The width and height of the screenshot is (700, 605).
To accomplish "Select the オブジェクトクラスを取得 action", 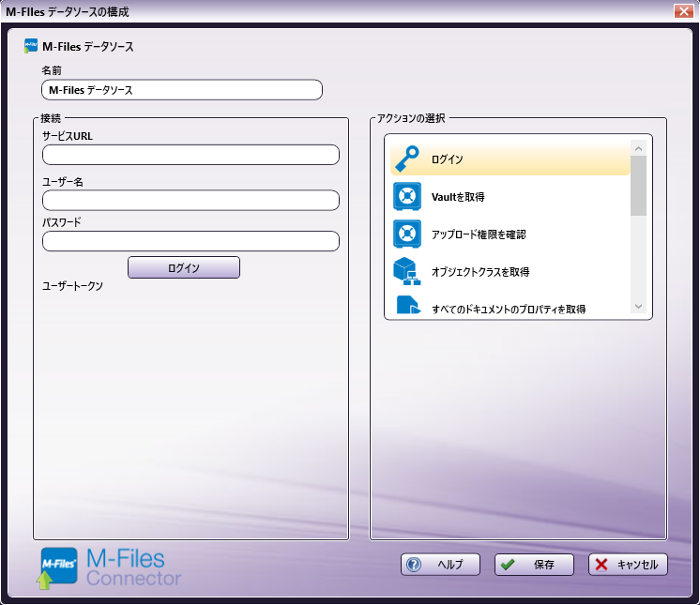I will (510, 271).
